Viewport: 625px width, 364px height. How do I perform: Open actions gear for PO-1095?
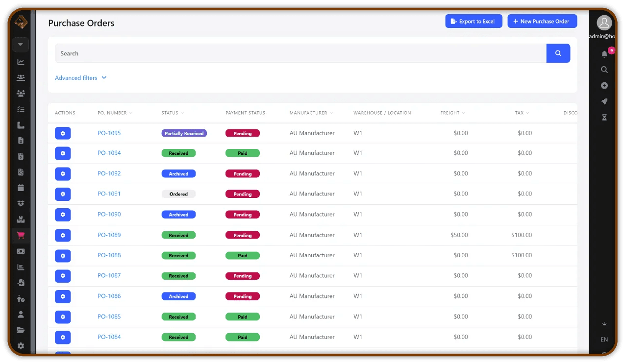pos(63,133)
